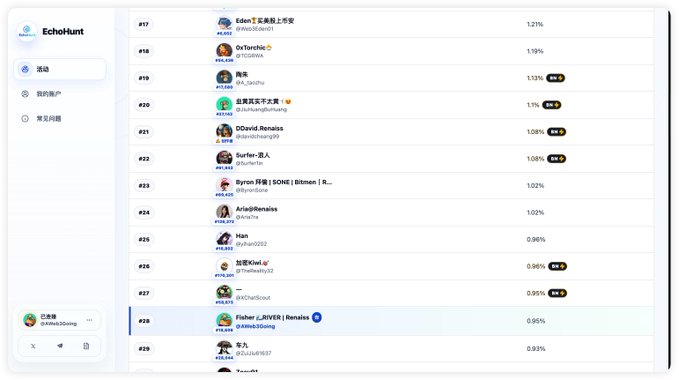Click 陶朱's avatar in row #19
Image resolution: width=679 pixels, height=380 pixels.
[x=224, y=77]
